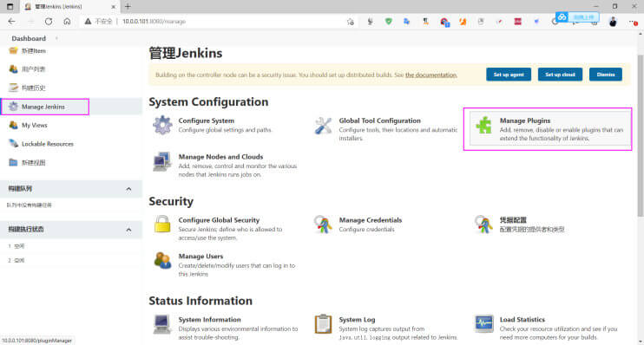This screenshot has height=345, width=644.
Task: Click the browser settings ellipsis menu
Action: pos(632,22)
